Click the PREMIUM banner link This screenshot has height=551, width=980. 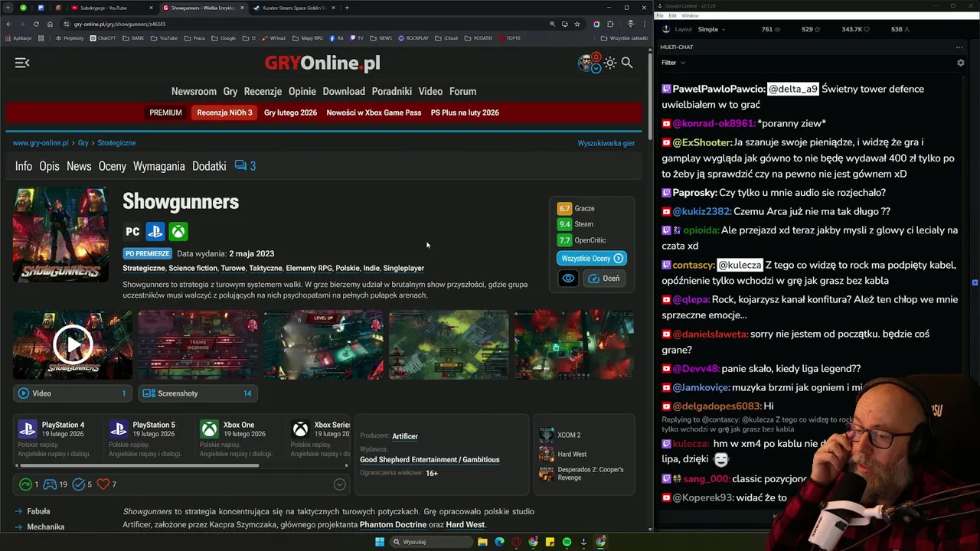(165, 112)
